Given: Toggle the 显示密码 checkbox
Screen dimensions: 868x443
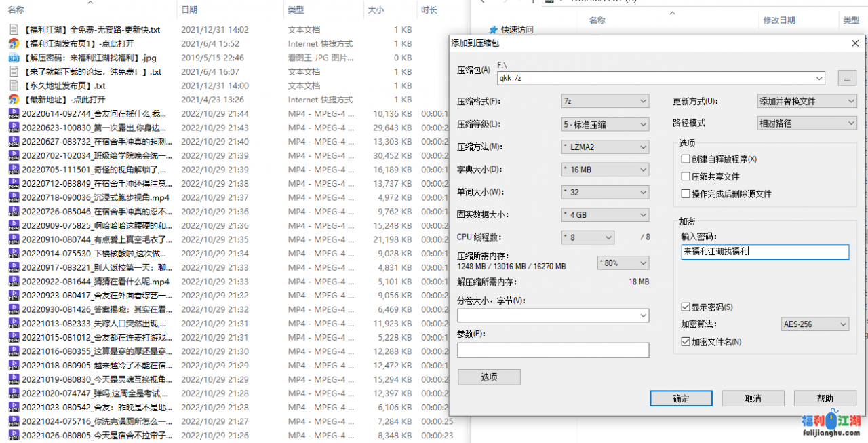Looking at the screenshot, I should 686,307.
